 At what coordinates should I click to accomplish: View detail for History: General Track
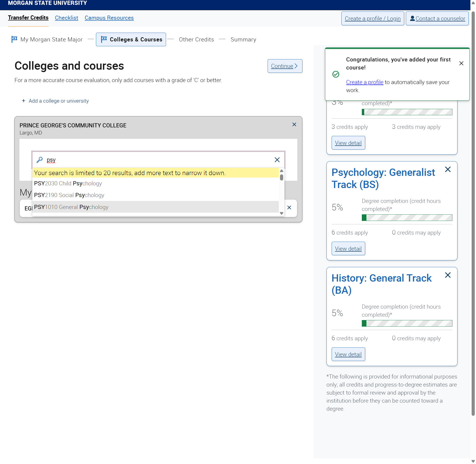348,354
